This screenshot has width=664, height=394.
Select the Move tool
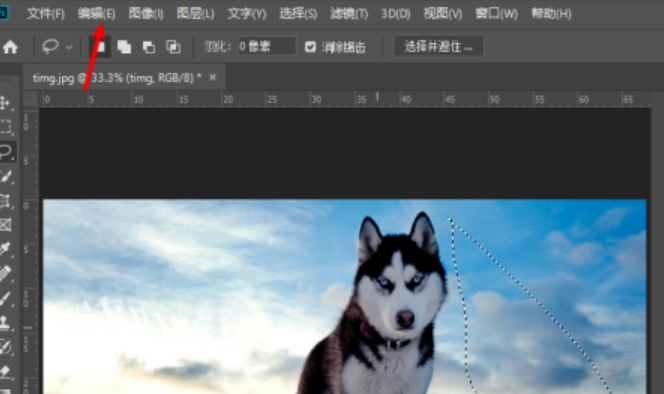pyautogui.click(x=6, y=103)
